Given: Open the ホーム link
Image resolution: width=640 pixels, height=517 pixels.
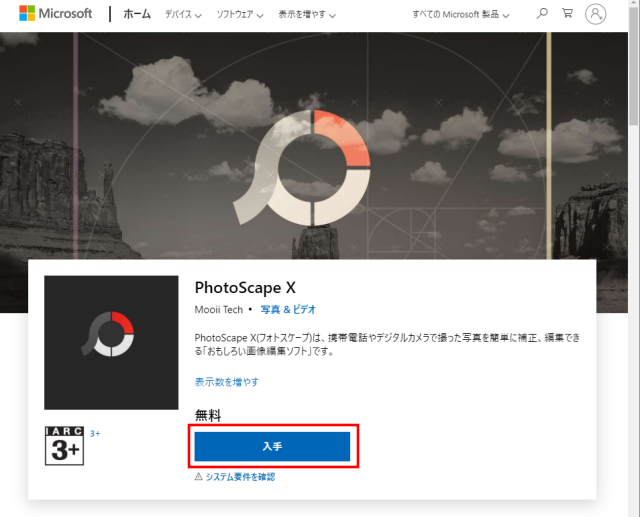Looking at the screenshot, I should click(x=137, y=14).
